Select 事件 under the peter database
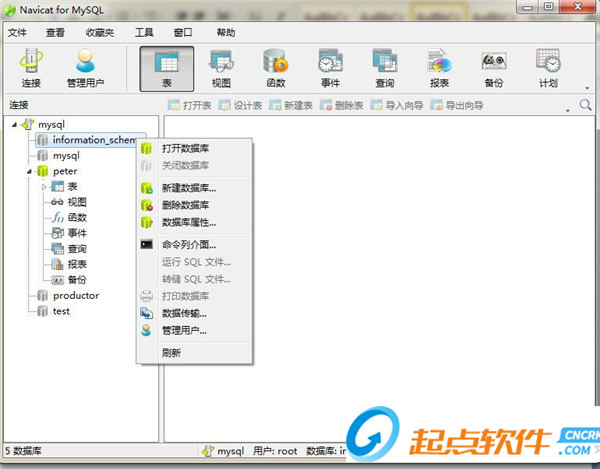The image size is (600, 469). pyautogui.click(x=69, y=233)
